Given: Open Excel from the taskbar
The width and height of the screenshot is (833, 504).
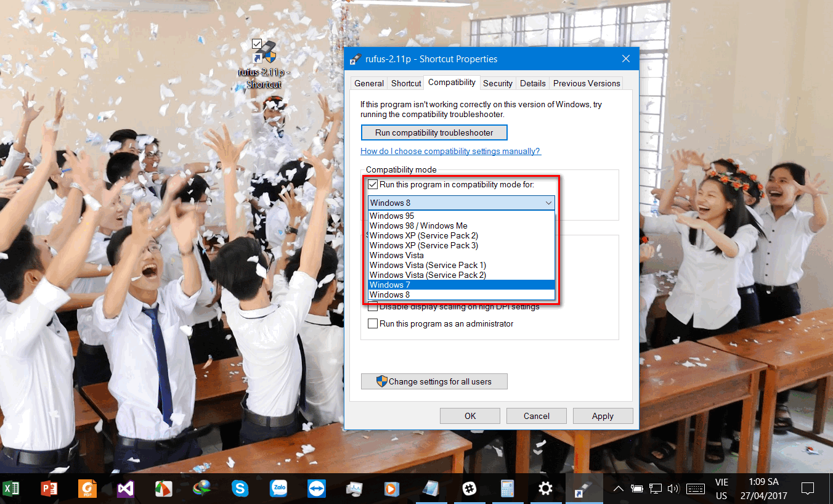Looking at the screenshot, I should [x=11, y=489].
